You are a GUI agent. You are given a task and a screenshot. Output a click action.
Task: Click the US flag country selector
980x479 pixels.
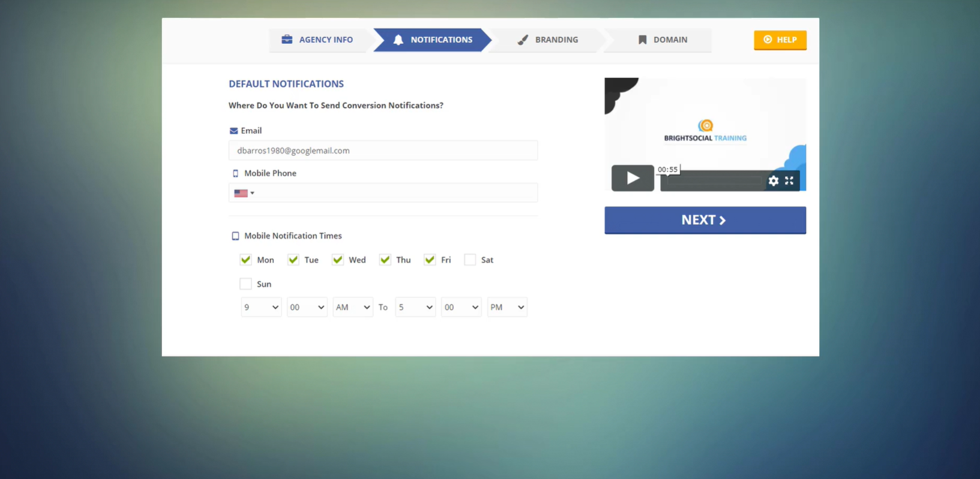click(x=244, y=193)
